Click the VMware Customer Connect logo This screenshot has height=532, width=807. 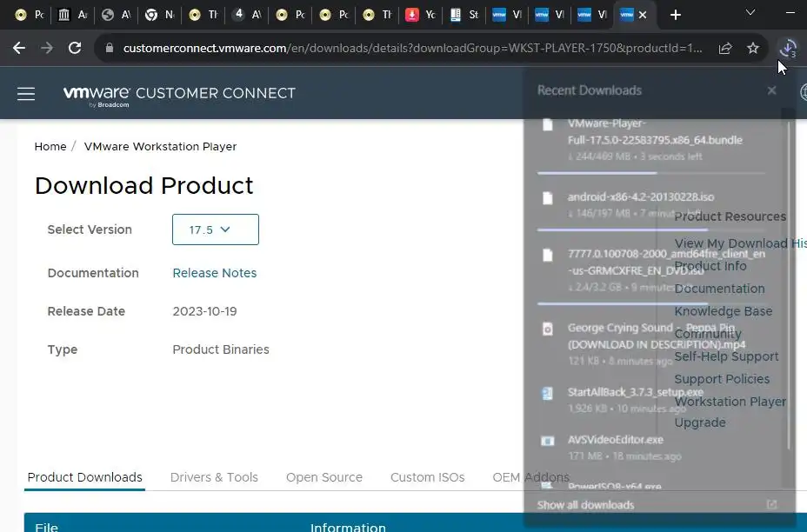[179, 95]
